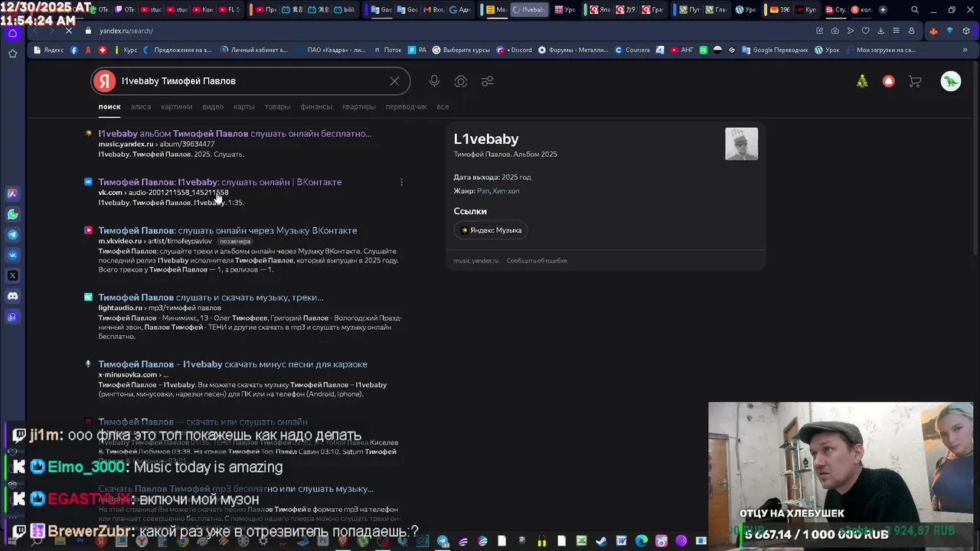Screen dimensions: 980x551
Task: Open image search via the camera icon
Action: 461,81
